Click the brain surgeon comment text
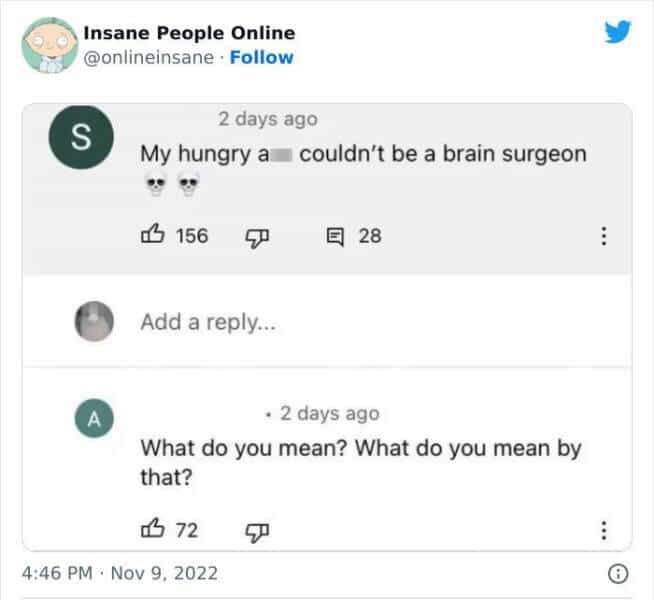The image size is (654, 600). pyautogui.click(x=363, y=154)
